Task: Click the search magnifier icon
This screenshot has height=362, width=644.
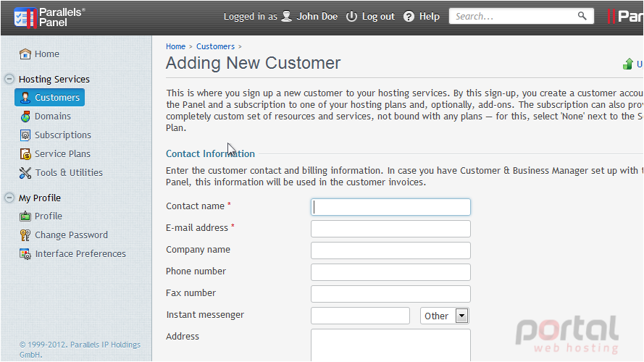Action: [x=582, y=16]
